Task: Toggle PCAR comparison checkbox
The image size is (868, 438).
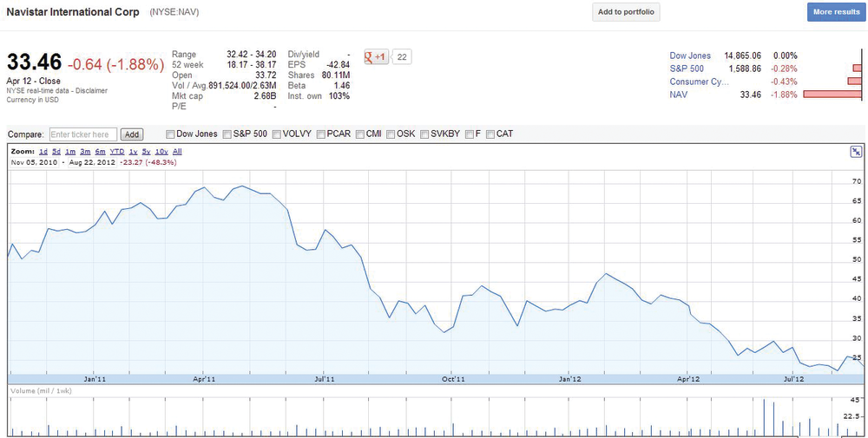Action: click(320, 134)
